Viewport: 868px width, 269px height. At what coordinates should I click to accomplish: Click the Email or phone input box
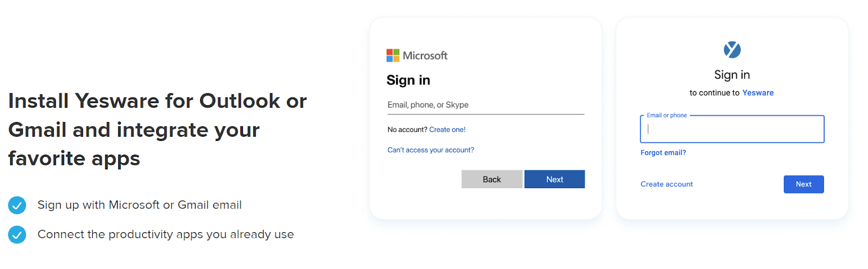(732, 130)
